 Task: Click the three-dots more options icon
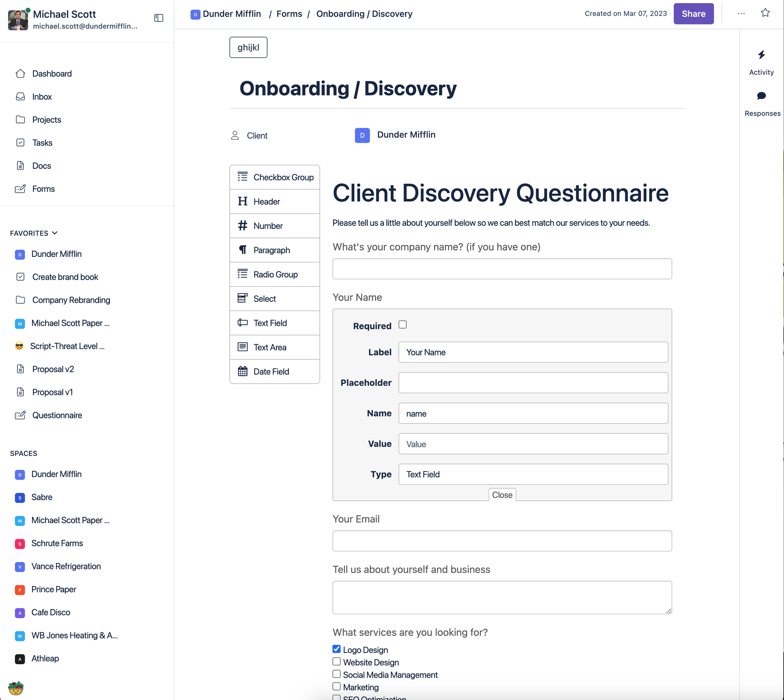[741, 14]
